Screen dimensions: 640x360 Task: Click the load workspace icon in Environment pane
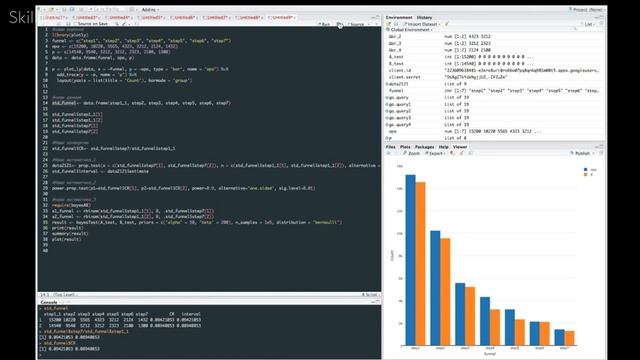coord(389,24)
